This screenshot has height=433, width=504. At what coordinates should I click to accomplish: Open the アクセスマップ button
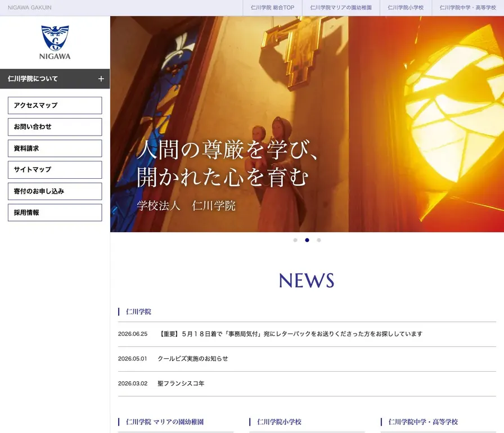click(x=55, y=105)
